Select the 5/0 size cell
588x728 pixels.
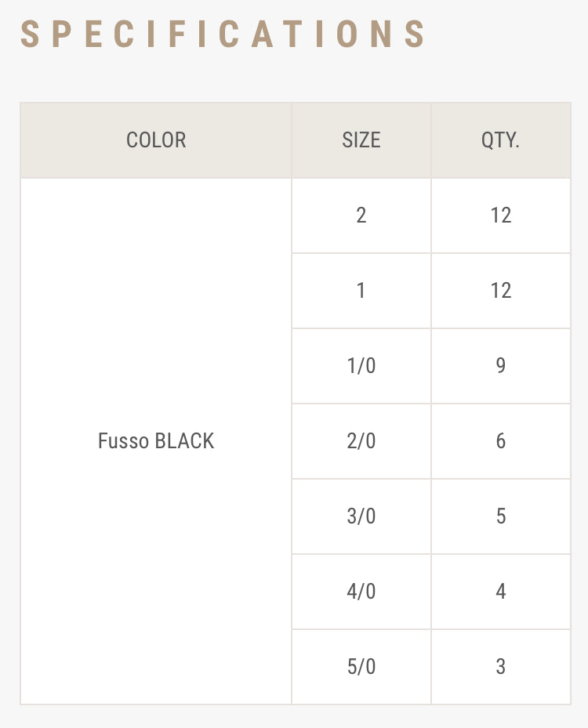(361, 667)
